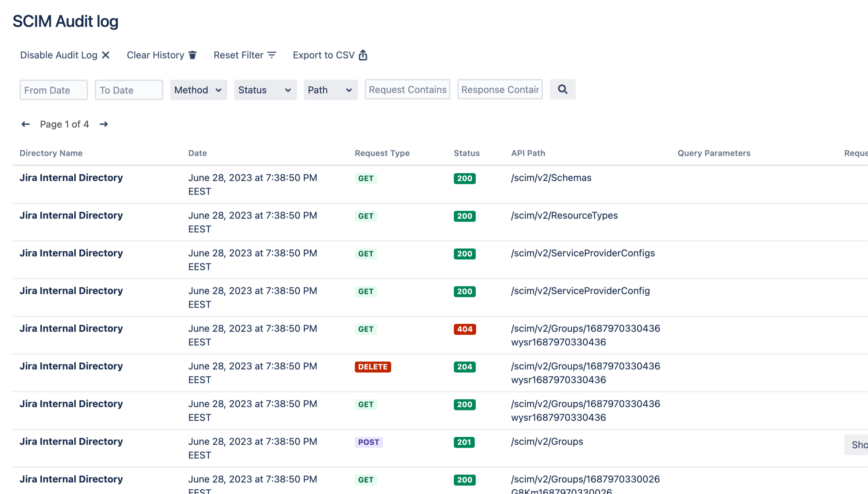Click the magnifying glass search button
This screenshot has width=868, height=494.
562,90
